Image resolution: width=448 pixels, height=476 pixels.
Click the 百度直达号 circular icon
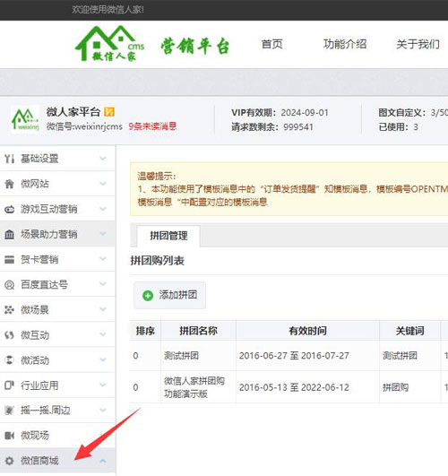click(9, 285)
